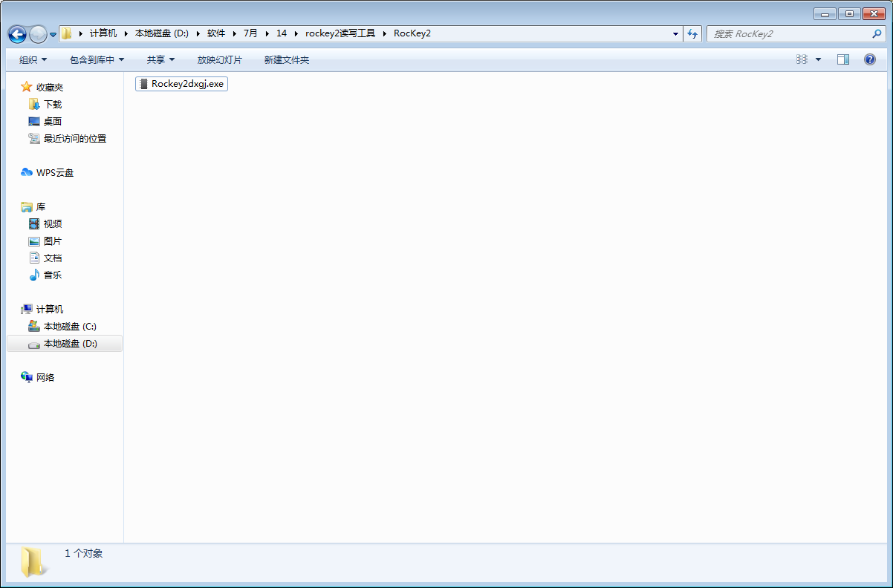This screenshot has height=588, width=893.
Task: Select WPS云盘 in the sidebar
Action: pos(55,172)
